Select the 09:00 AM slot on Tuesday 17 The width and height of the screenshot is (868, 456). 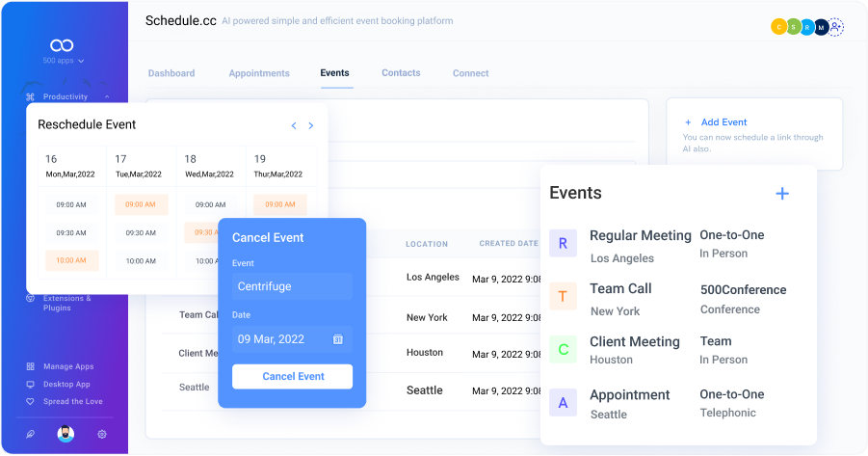[x=141, y=204]
